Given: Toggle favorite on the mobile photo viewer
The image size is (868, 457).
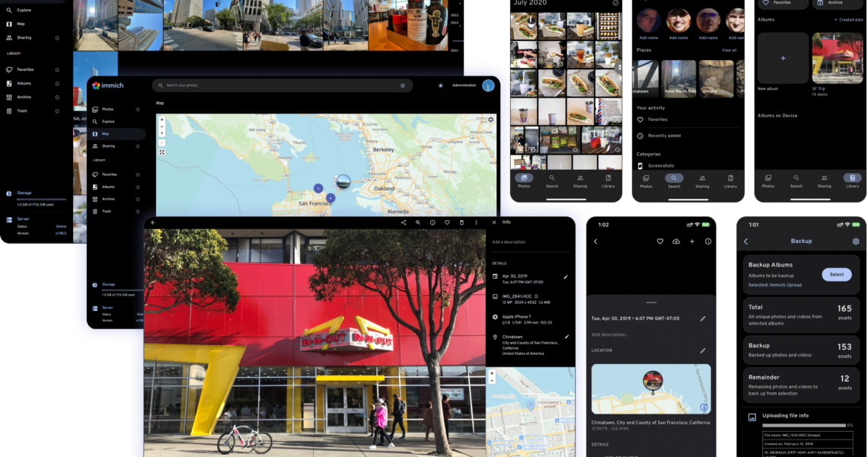Looking at the screenshot, I should 660,241.
